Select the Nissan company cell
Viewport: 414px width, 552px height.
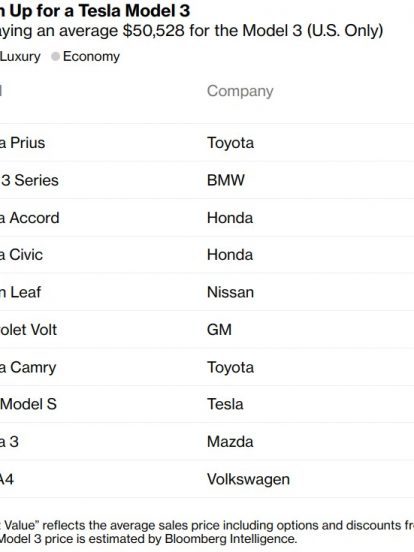tap(230, 293)
